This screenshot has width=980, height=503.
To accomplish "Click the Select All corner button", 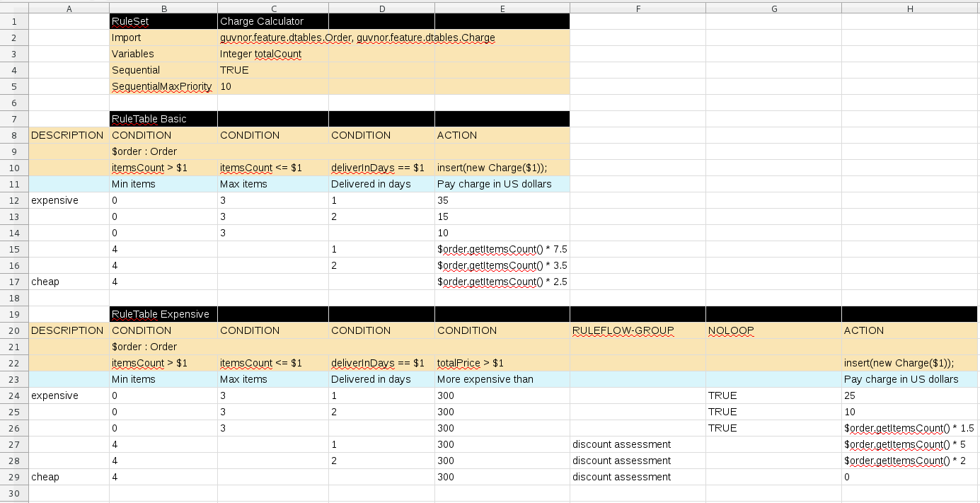I will [x=13, y=8].
